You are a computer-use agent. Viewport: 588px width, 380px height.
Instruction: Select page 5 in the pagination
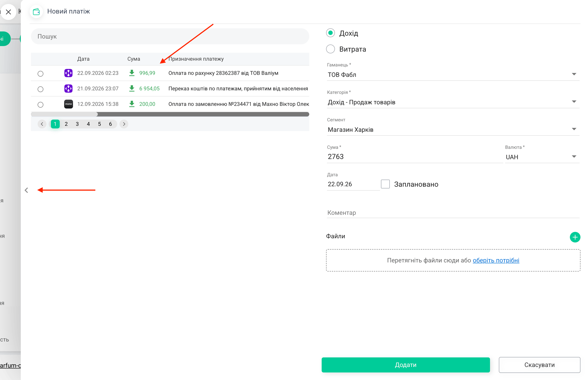point(99,124)
